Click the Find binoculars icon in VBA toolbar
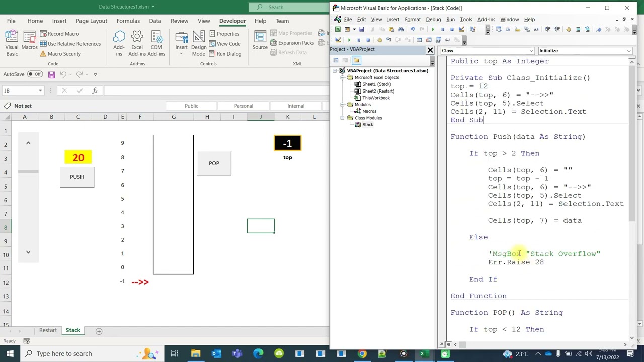The width and height of the screenshot is (644, 362). click(x=401, y=29)
